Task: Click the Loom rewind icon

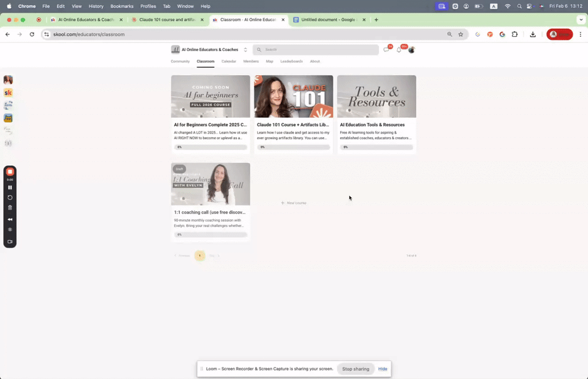Action: point(10,219)
